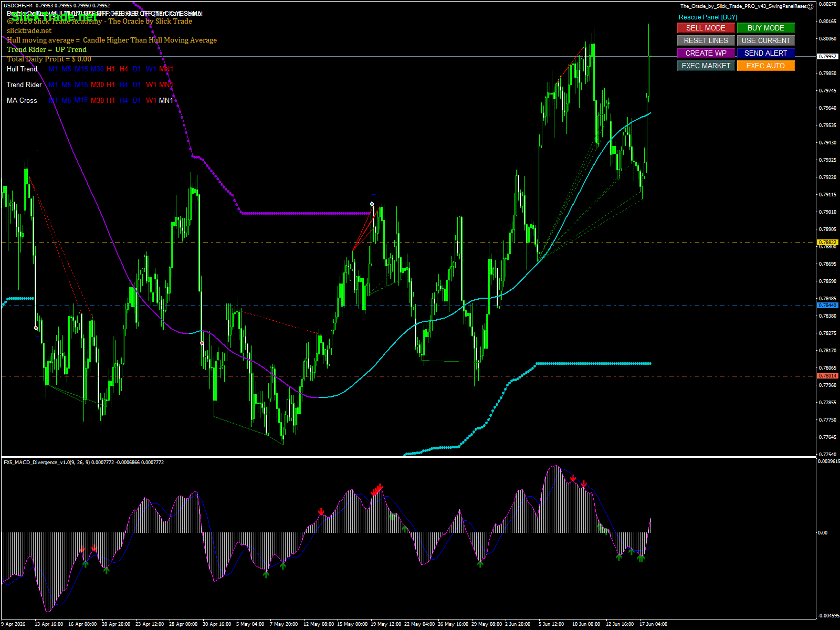The height and width of the screenshot is (630, 840).
Task: Click MN1 in the MA Cross row
Action: [x=166, y=100]
